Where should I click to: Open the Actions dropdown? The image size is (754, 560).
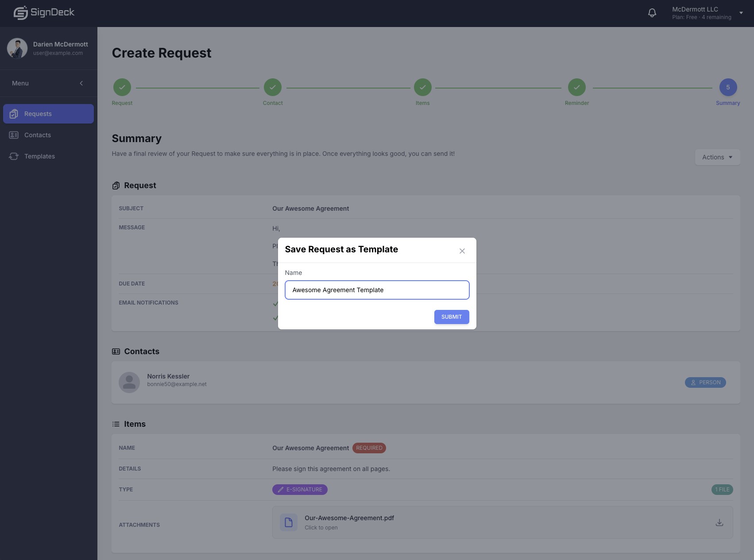click(x=717, y=157)
